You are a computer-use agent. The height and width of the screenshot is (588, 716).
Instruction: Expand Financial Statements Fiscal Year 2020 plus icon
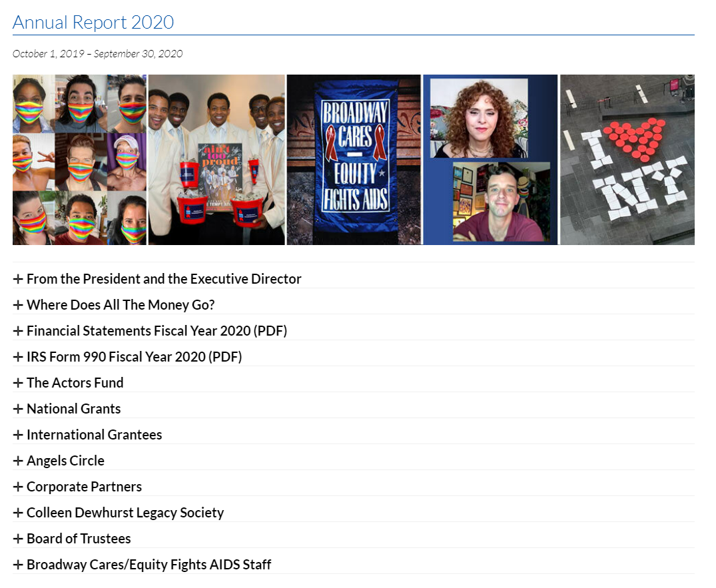pos(18,331)
